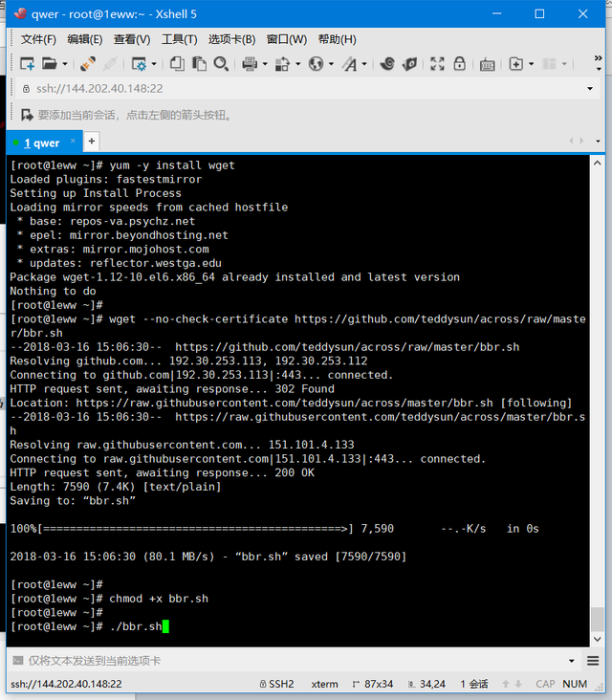Click the Print icon
The image size is (612, 700).
250,64
